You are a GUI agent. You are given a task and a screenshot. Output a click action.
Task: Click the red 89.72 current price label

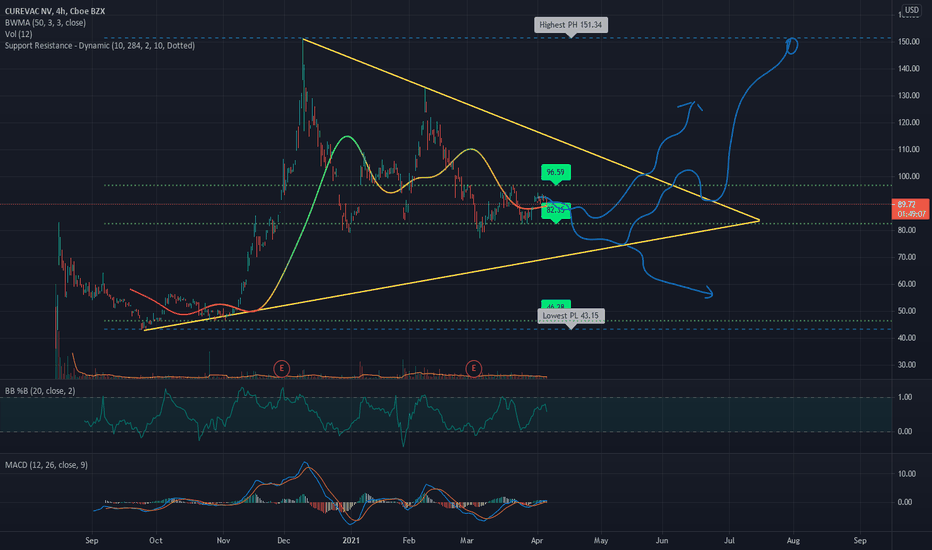pyautogui.click(x=910, y=209)
